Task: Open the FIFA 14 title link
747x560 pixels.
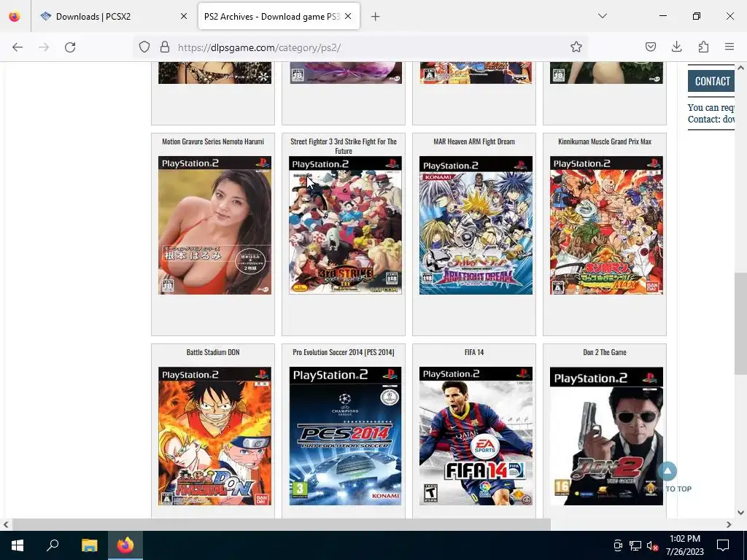Action: (x=474, y=352)
